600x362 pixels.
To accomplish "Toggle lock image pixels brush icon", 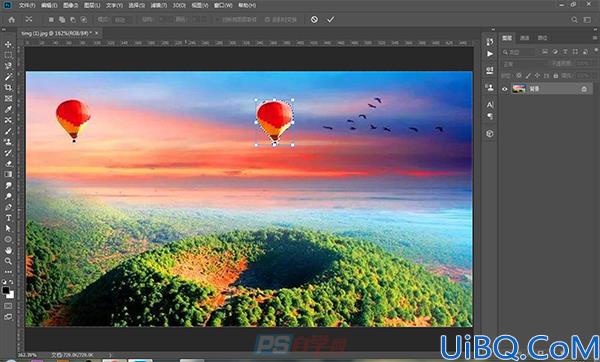I will 528,76.
